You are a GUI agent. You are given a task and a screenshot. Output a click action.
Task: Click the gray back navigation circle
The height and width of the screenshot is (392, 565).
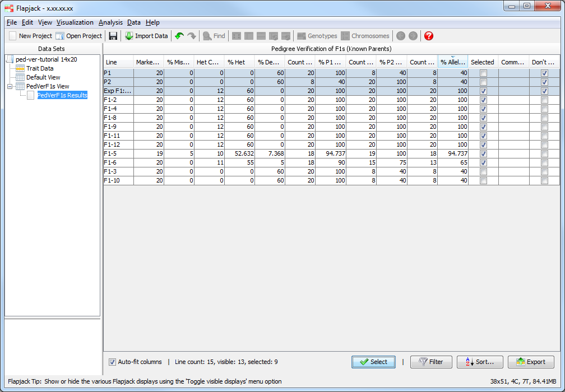(x=401, y=36)
